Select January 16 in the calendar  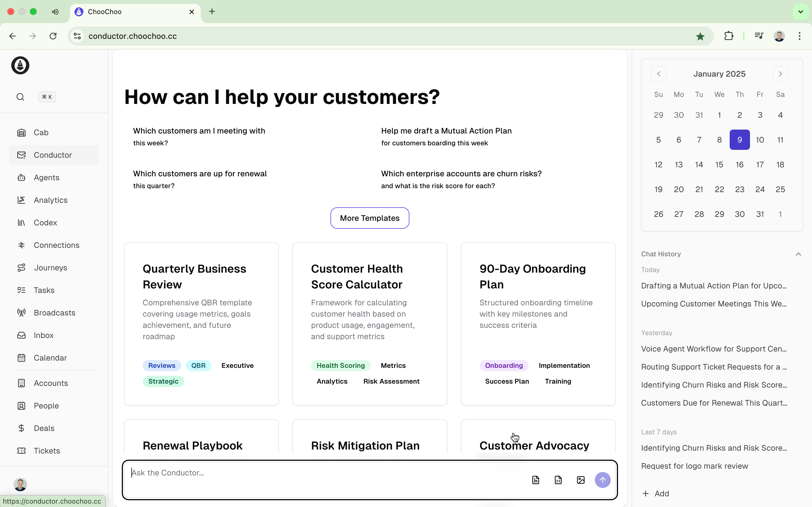[739, 164]
